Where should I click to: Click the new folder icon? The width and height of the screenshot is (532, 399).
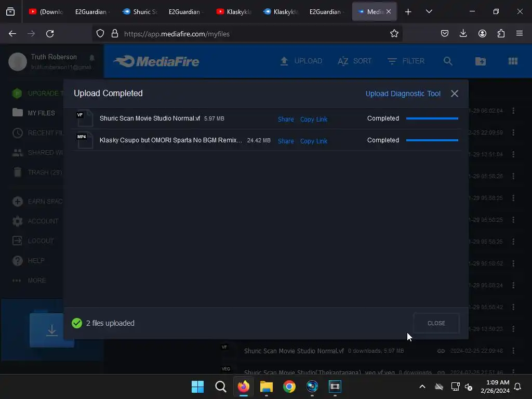[481, 61]
